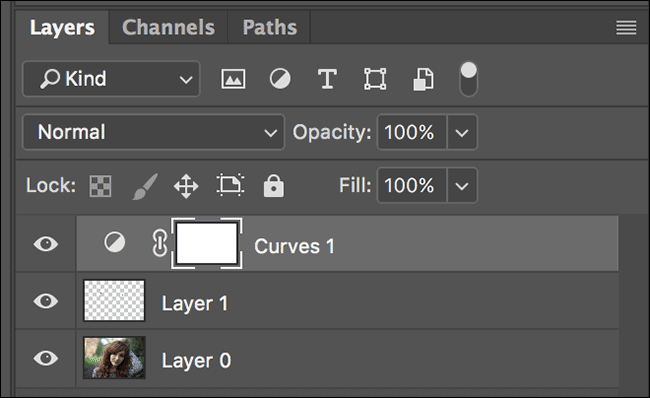Image resolution: width=650 pixels, height=398 pixels.
Task: Click the Curves 1 adjustment layer icon
Action: 114,243
